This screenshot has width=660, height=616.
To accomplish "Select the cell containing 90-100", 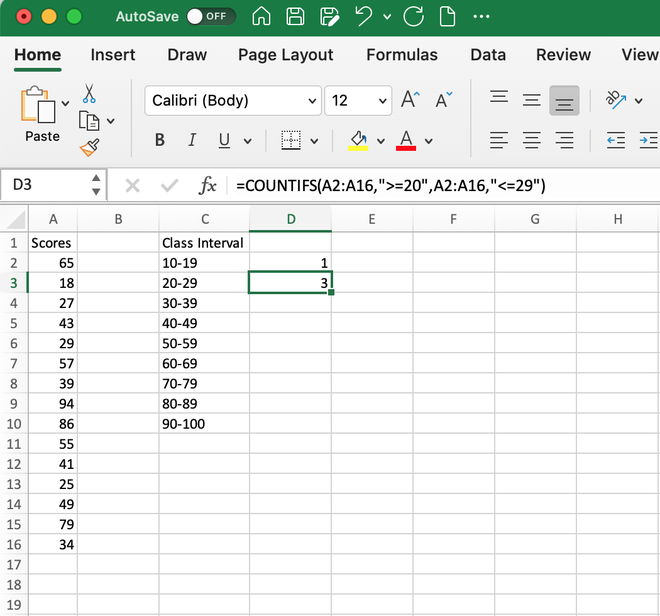I will [204, 424].
